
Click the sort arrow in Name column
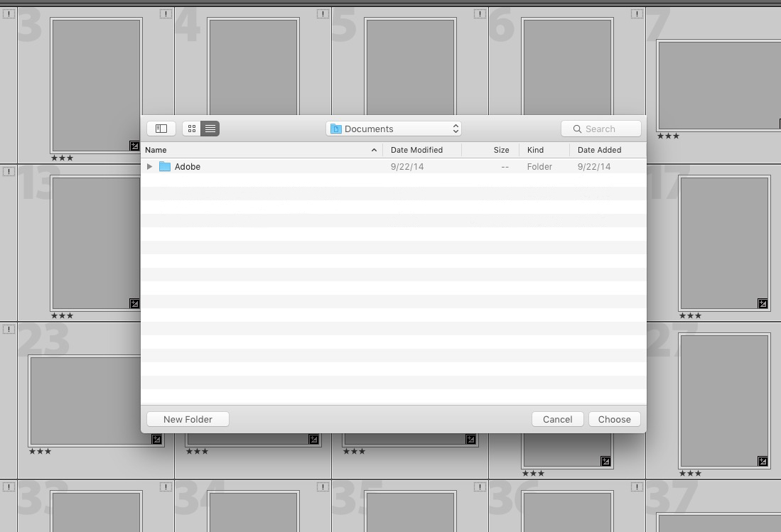pos(374,150)
